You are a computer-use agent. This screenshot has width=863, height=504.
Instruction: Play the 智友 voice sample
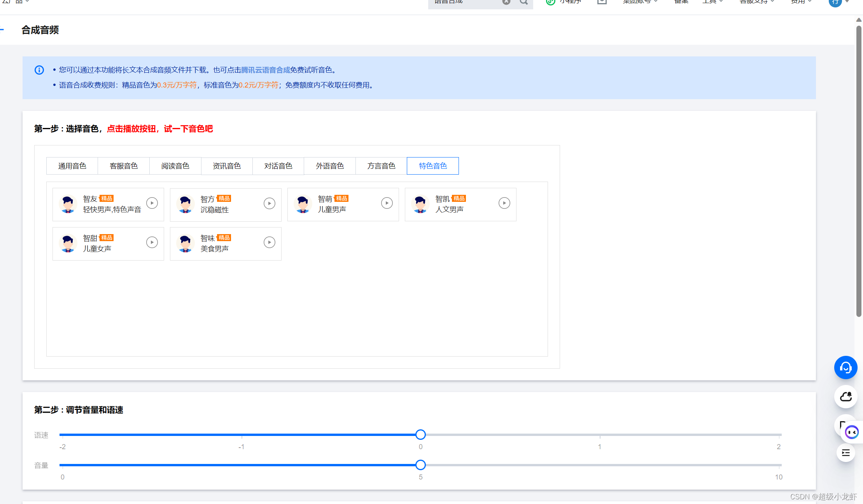pyautogui.click(x=152, y=203)
